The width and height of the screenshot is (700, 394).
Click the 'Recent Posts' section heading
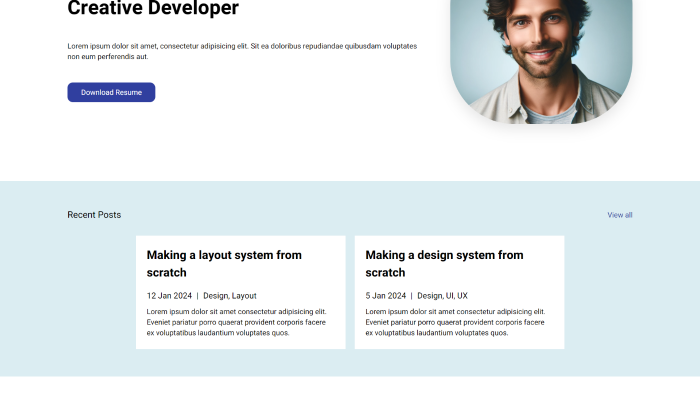tap(94, 215)
